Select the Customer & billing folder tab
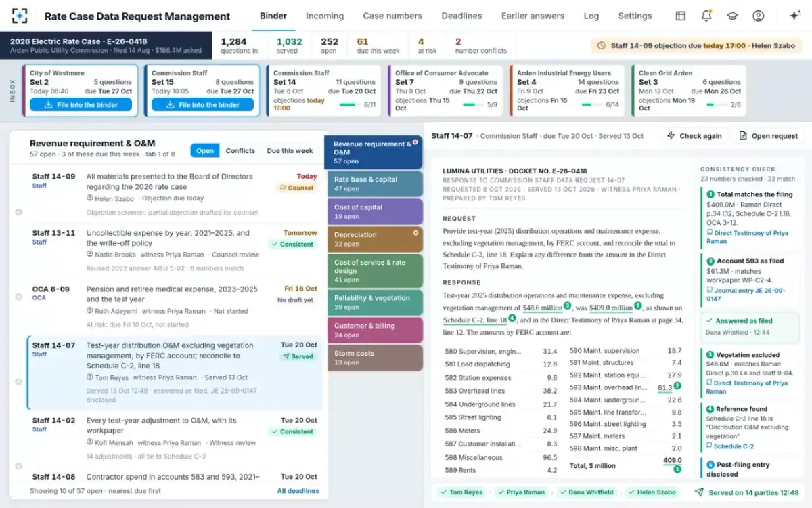This screenshot has height=508, width=812. coord(375,330)
